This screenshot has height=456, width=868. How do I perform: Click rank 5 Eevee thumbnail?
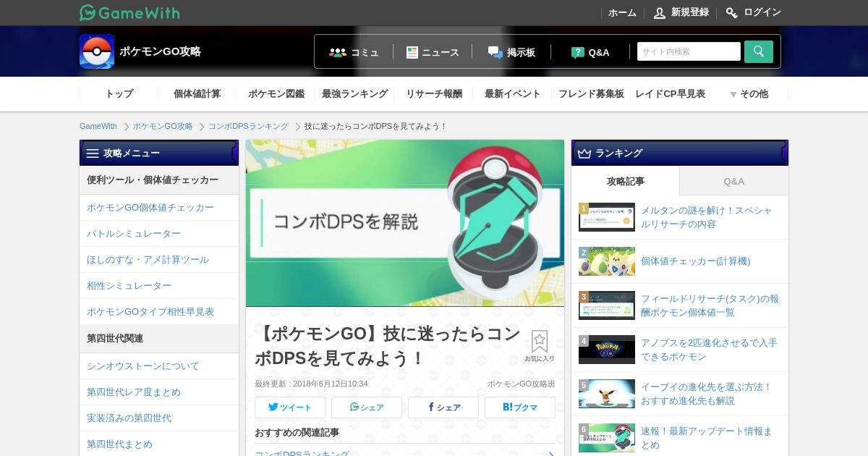(x=607, y=394)
